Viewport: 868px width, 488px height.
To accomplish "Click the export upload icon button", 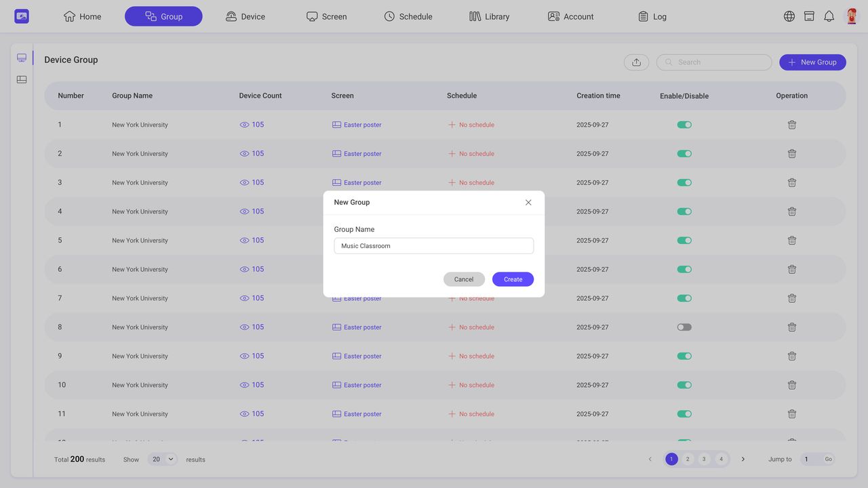I will point(636,62).
